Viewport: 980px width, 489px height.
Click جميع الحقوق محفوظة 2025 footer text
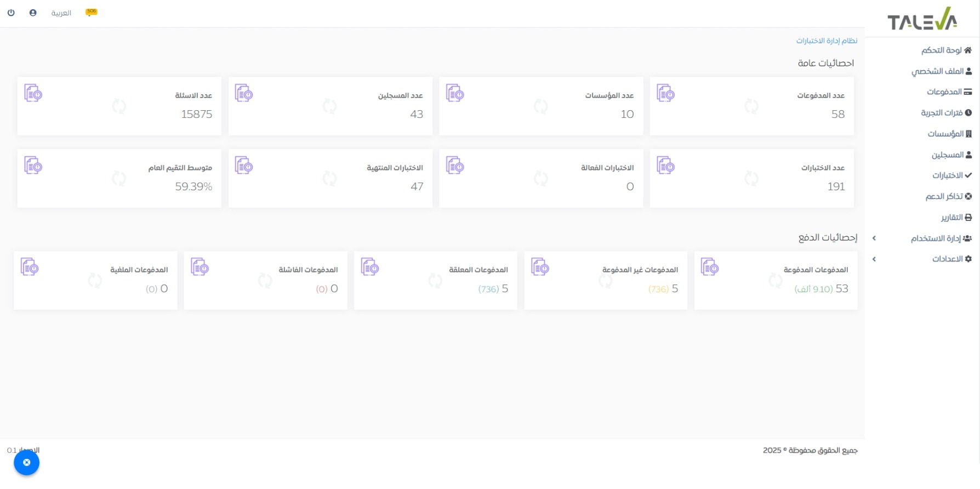(810, 451)
